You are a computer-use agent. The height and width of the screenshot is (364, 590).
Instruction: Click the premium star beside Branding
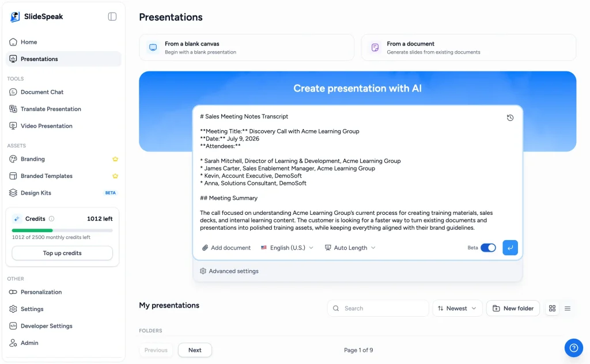(115, 159)
